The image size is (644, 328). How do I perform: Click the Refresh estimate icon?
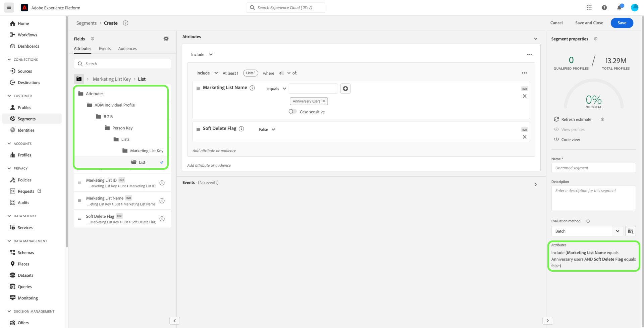click(x=556, y=119)
